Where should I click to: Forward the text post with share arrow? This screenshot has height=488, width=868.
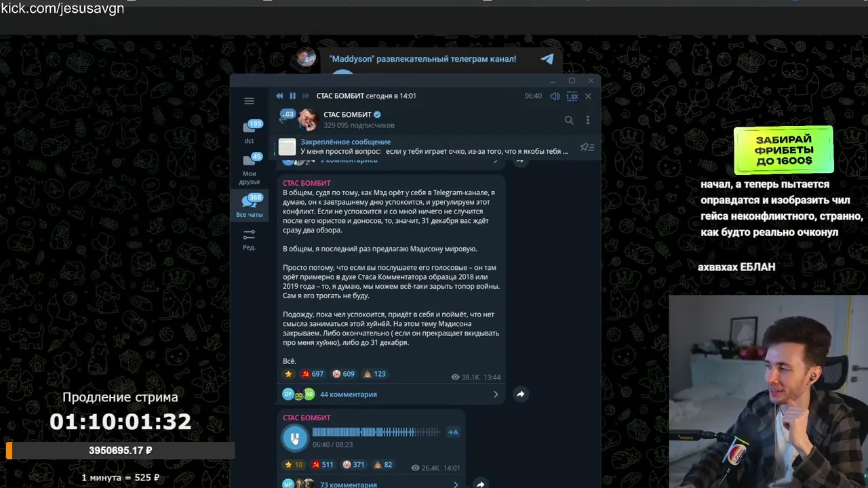[520, 394]
